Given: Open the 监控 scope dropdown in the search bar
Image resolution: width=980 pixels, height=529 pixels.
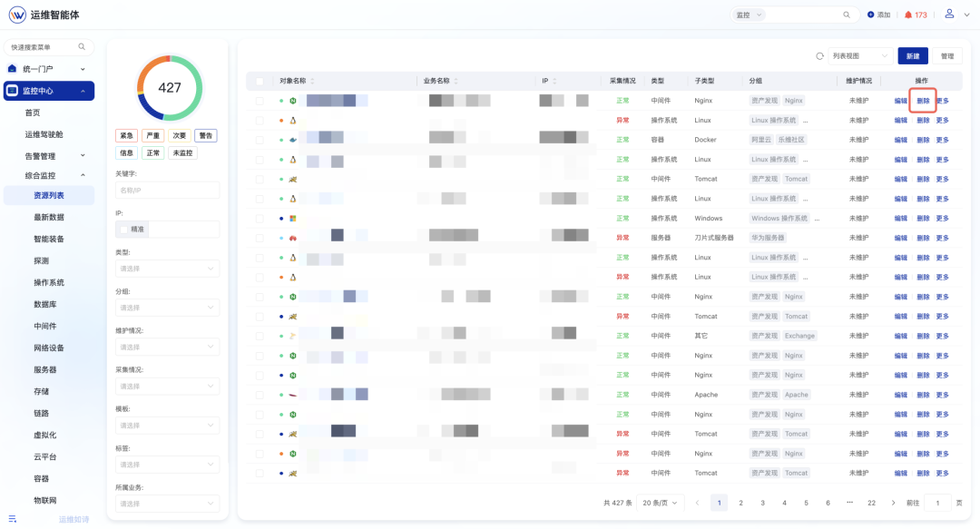Looking at the screenshot, I should click(x=749, y=15).
